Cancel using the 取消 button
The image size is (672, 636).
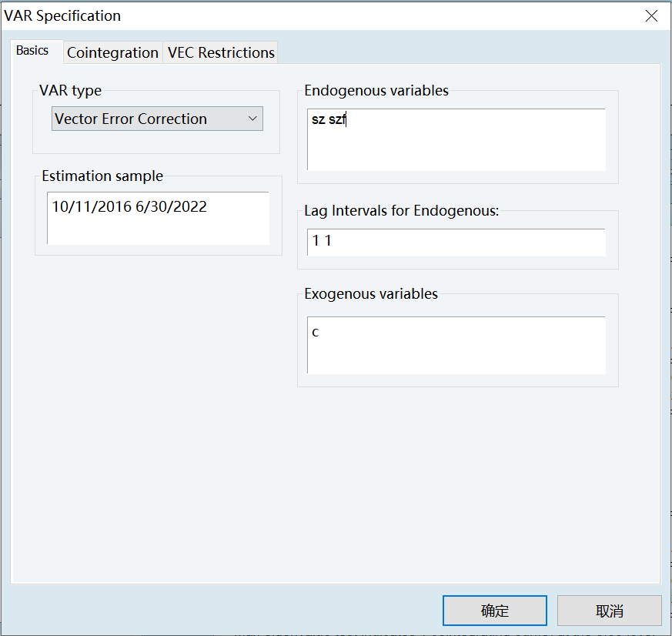609,611
